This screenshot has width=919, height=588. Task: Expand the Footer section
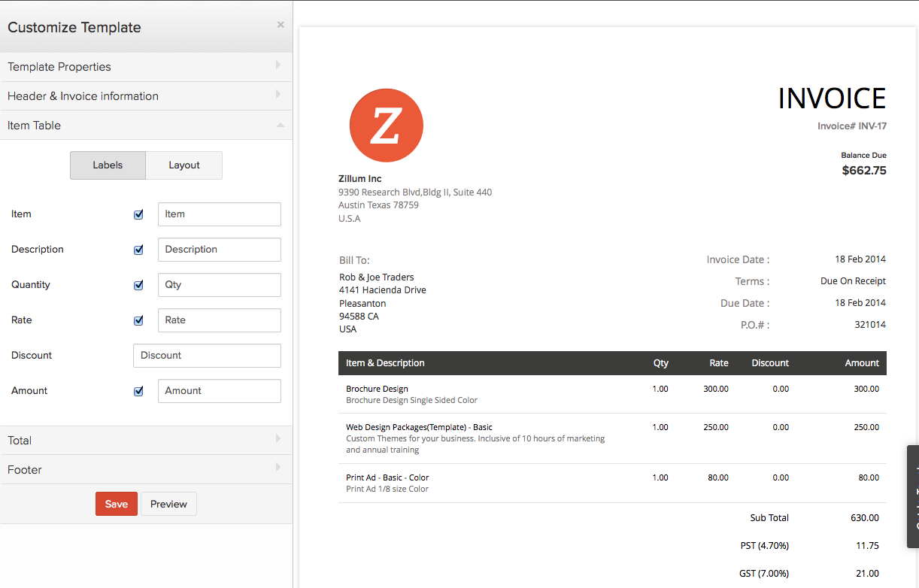pyautogui.click(x=146, y=470)
